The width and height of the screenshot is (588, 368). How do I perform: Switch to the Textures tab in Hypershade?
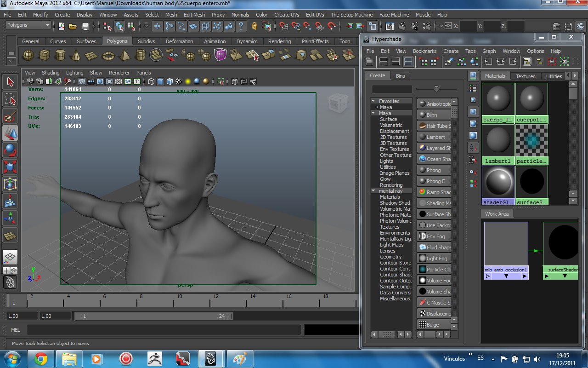[x=525, y=76]
